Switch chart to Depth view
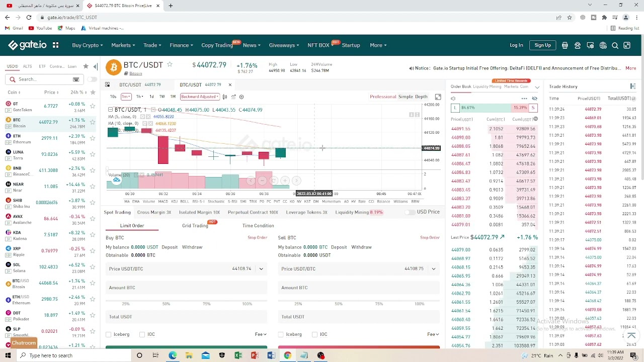The image size is (644, 362). [421, 97]
